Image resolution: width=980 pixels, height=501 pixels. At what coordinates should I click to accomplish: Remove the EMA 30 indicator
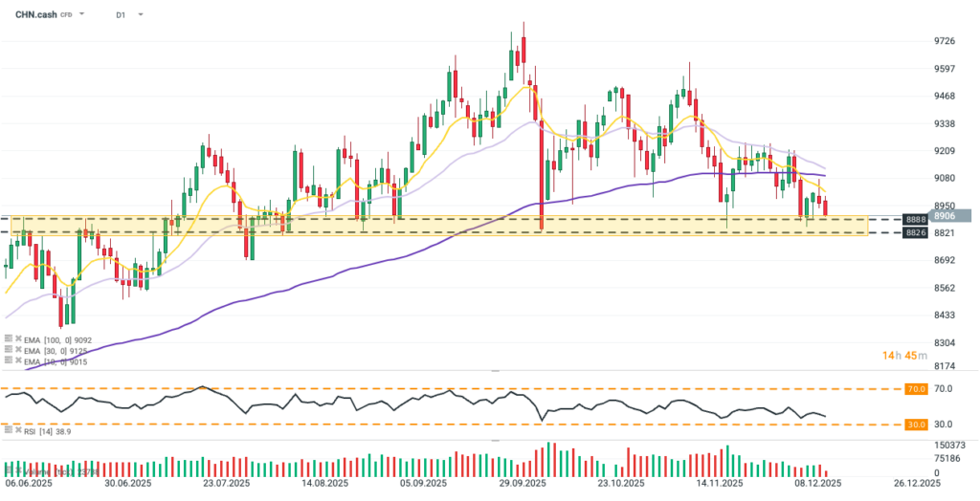pos(19,350)
